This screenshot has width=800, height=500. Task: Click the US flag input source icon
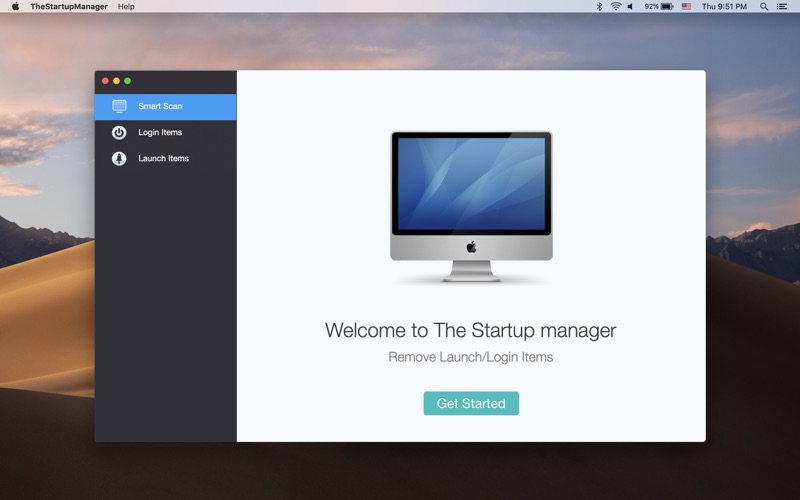[x=686, y=7]
